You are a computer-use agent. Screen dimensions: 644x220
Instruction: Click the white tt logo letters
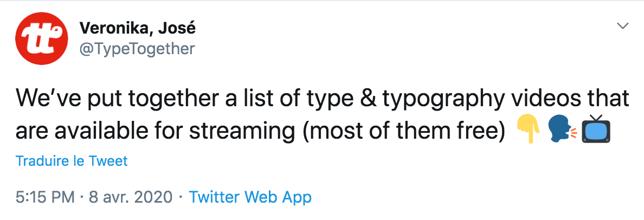coord(41,39)
